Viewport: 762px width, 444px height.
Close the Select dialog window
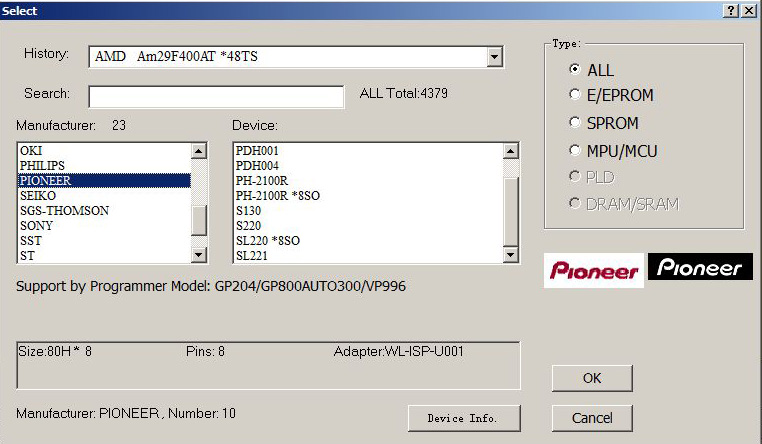pos(749,11)
